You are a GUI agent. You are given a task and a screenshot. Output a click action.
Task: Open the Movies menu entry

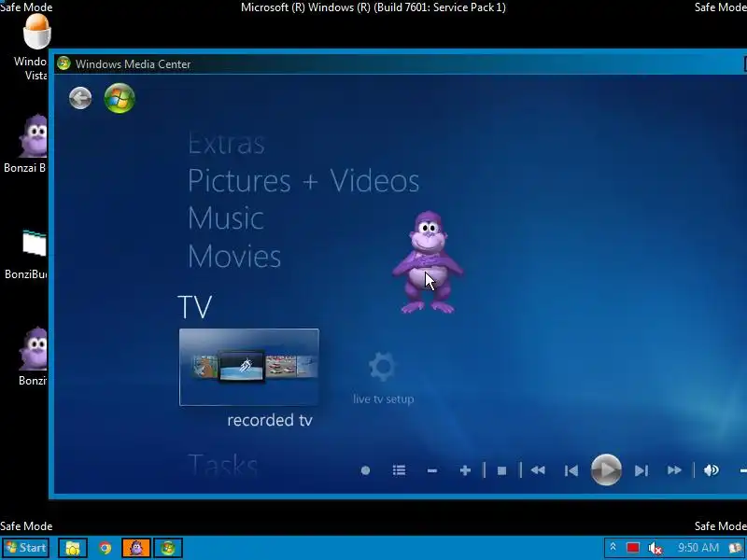pos(234,256)
